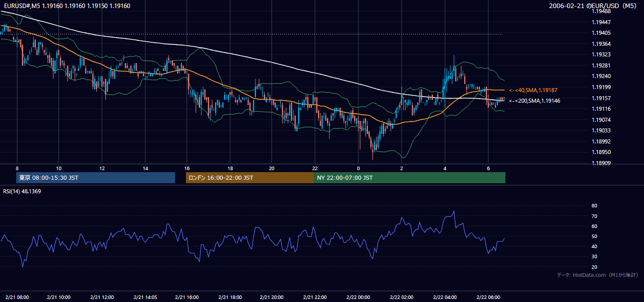The width and height of the screenshot is (644, 302).
Task: Click the 2/21 18:00 time label
Action: tap(230, 297)
